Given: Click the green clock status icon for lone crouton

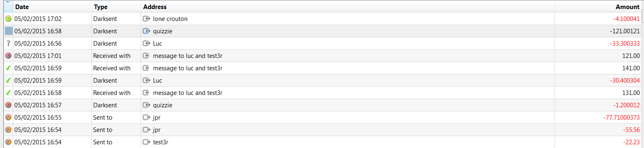Looking at the screenshot, I should (x=8, y=18).
